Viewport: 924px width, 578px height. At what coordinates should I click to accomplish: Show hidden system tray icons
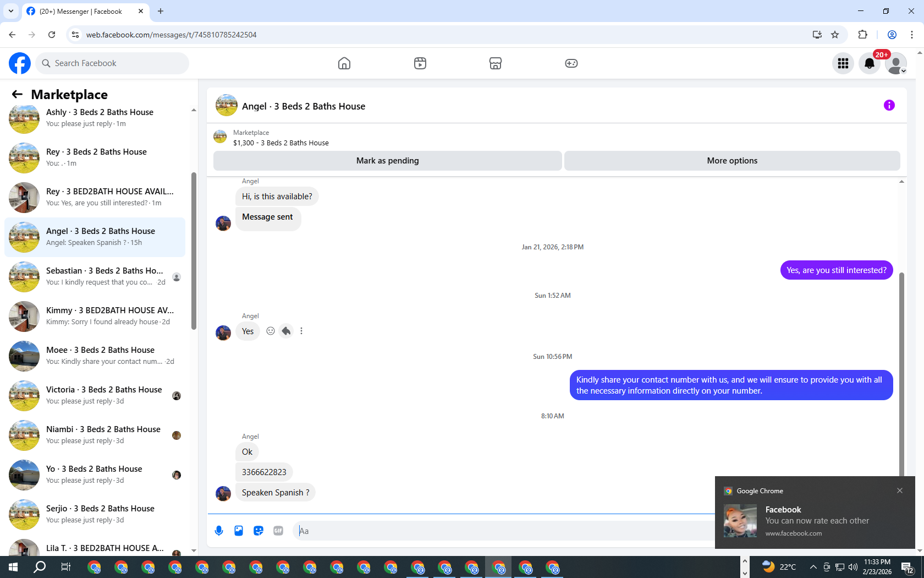pos(813,567)
